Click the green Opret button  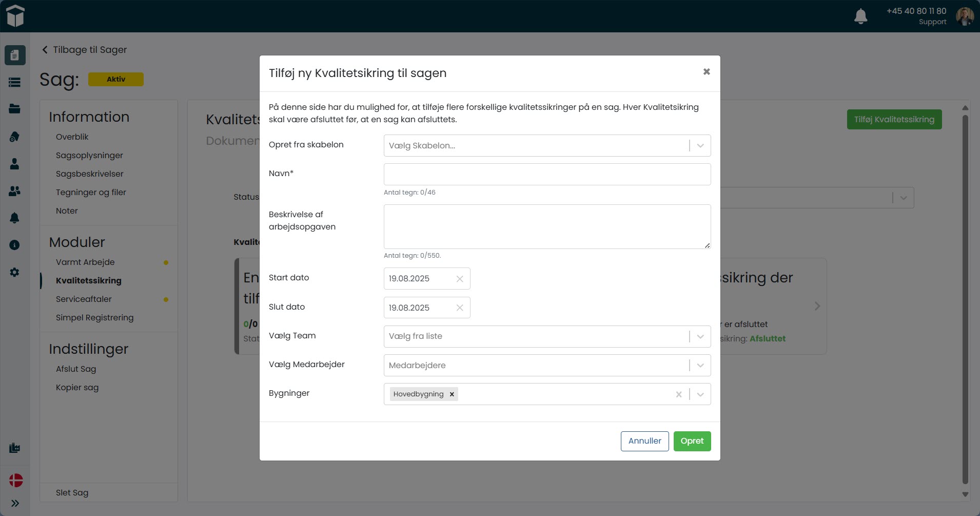(692, 441)
